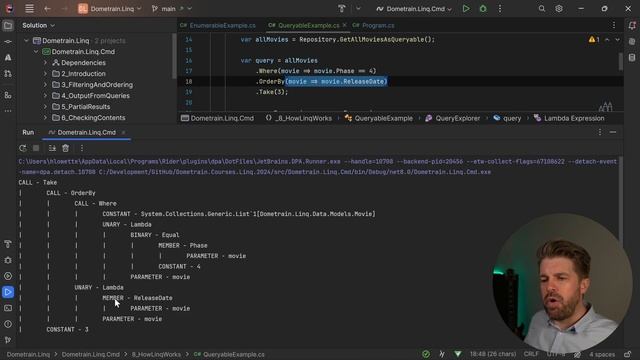640x360 pixels.
Task: Click the query breadcrumb
Action: [x=507, y=118]
